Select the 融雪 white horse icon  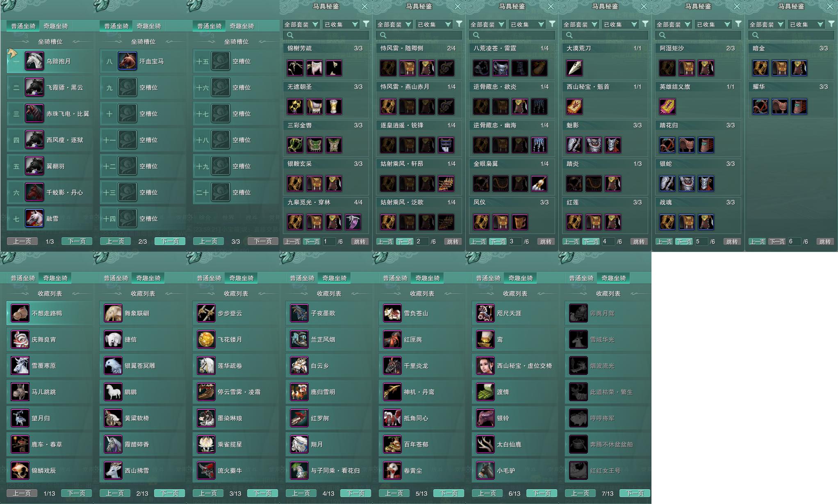tap(34, 218)
